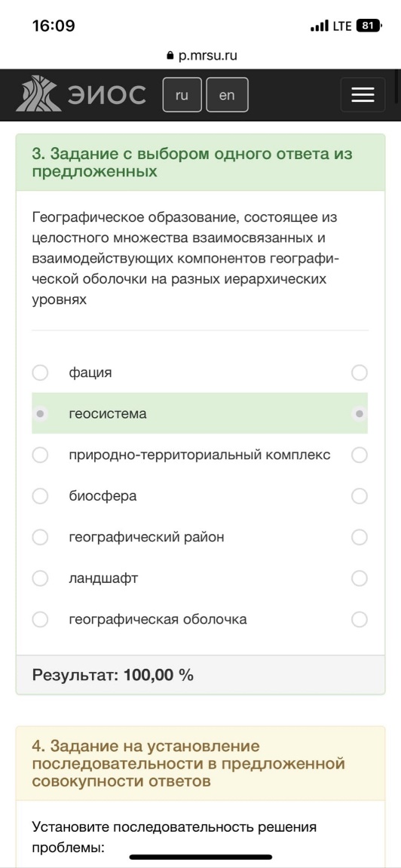Tap the signal strength bars icon

319,26
